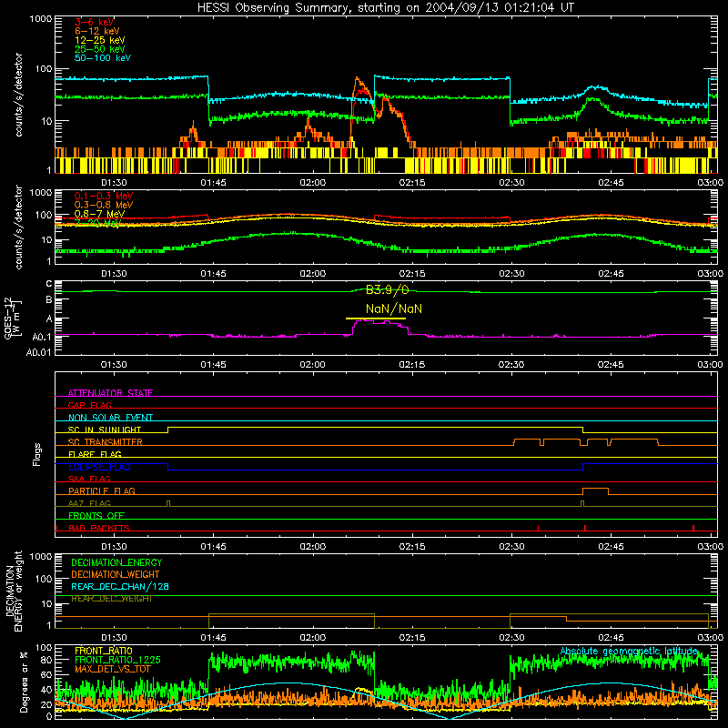Click the FLARE_FLAG label
This screenshot has height=728, width=728.
tap(95, 454)
